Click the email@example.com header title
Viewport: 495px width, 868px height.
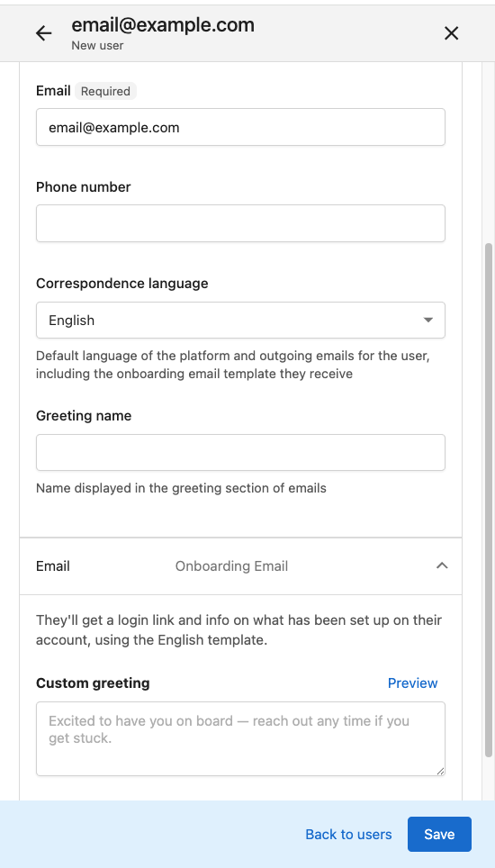(x=163, y=25)
